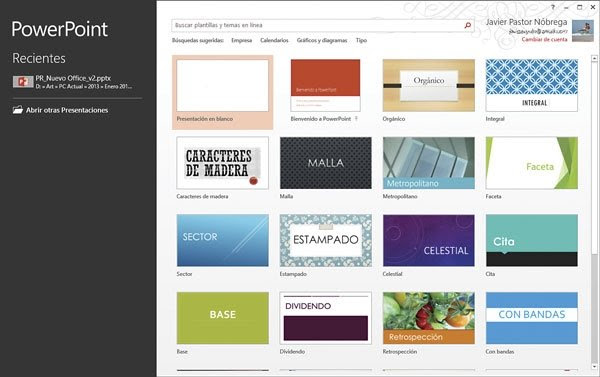600x377 pixels.
Task: Choose the Orgánico template thumbnail
Action: click(429, 85)
